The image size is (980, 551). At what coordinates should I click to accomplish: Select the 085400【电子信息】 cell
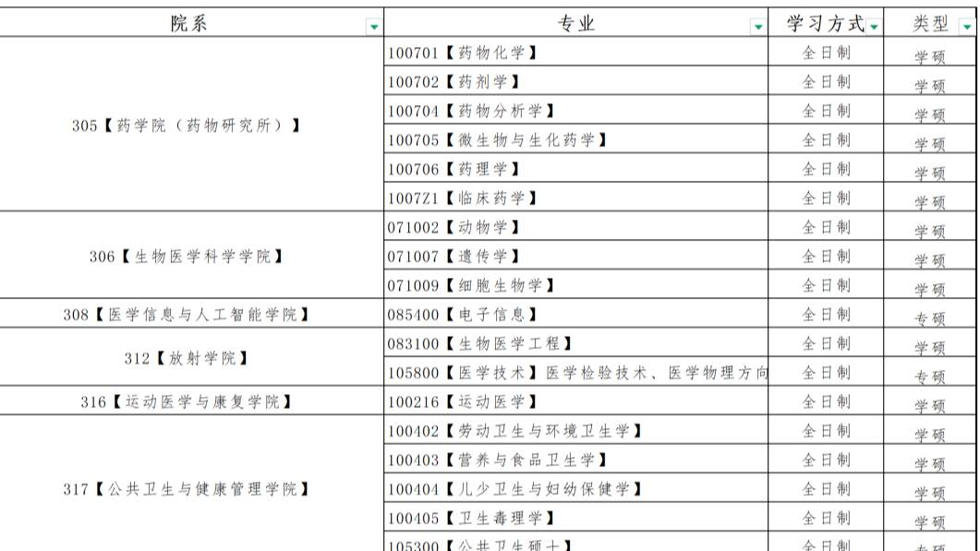coord(575,314)
